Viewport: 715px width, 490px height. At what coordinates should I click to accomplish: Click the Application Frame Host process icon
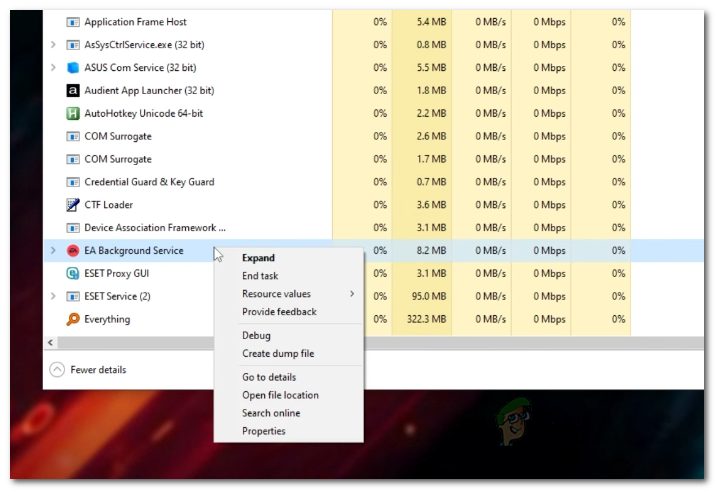pos(73,22)
